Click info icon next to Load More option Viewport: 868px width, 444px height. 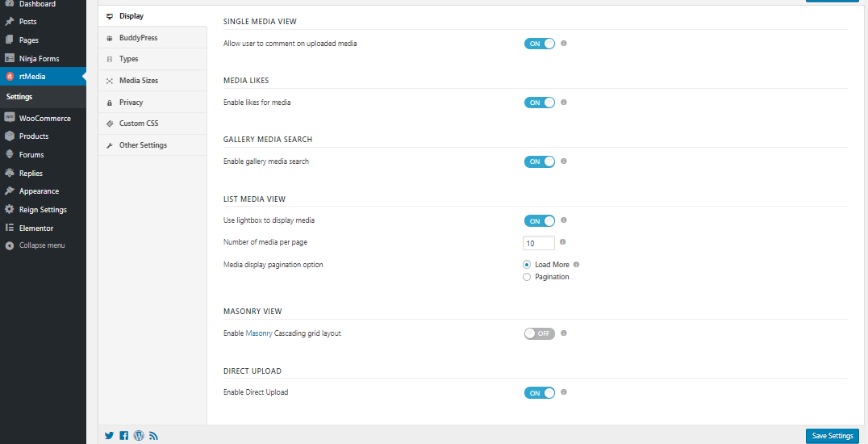576,265
